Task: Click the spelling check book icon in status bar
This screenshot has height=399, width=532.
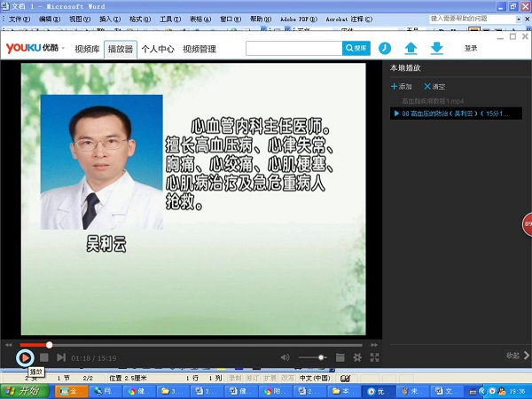Action: [346, 378]
